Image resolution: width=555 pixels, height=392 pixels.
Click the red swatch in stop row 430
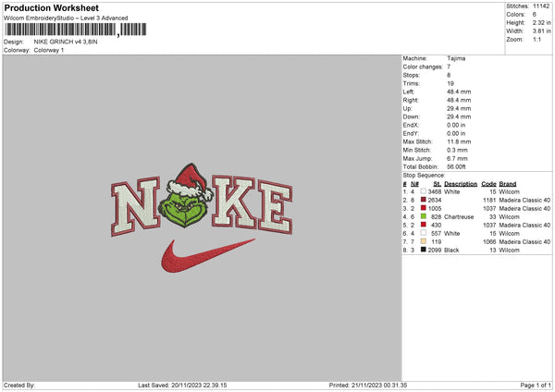(423, 225)
